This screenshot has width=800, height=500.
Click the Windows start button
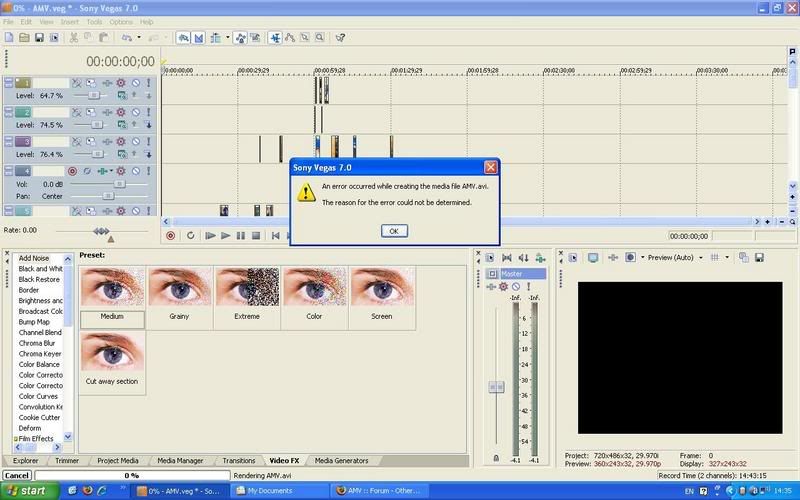[28, 491]
